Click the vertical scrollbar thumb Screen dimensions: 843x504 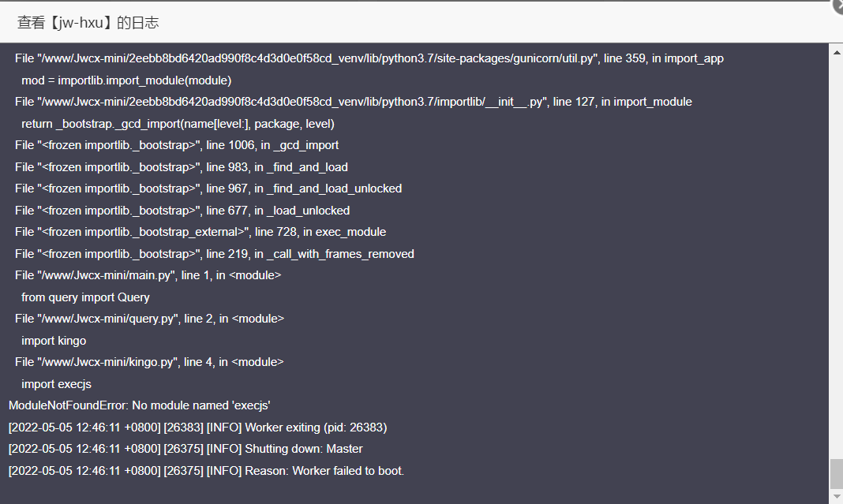(x=837, y=474)
